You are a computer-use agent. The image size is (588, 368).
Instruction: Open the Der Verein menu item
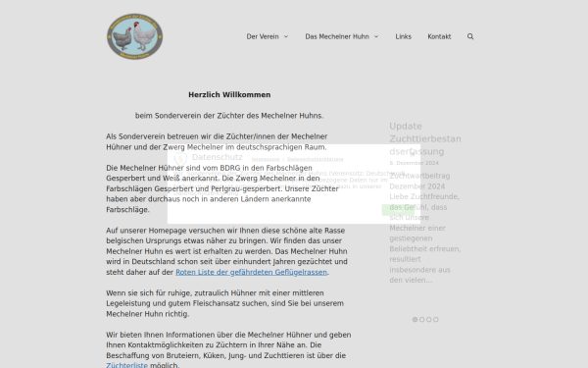[263, 36]
